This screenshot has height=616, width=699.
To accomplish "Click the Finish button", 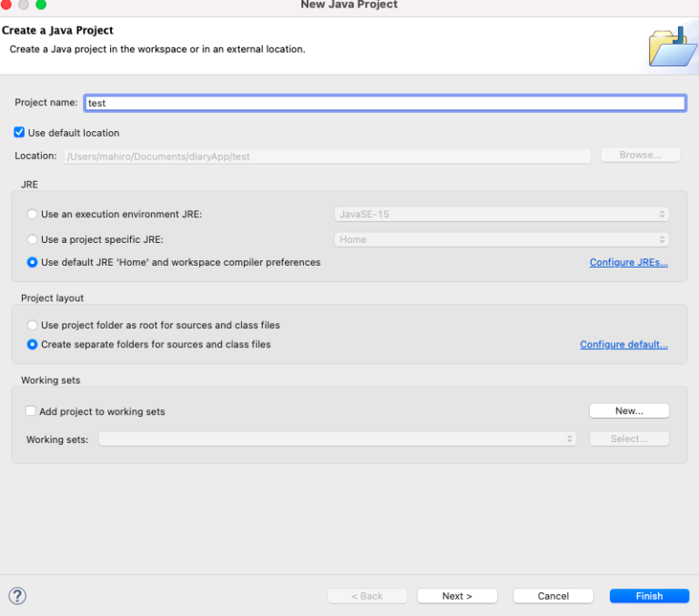I will coord(649,596).
